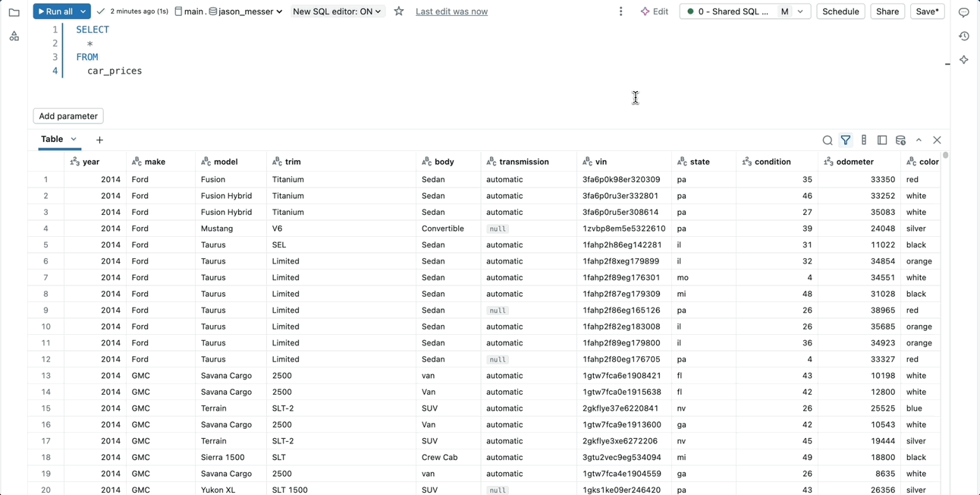Image resolution: width=980 pixels, height=495 pixels.
Task: Toggle the New SQL editor ON switch
Action: (x=337, y=11)
